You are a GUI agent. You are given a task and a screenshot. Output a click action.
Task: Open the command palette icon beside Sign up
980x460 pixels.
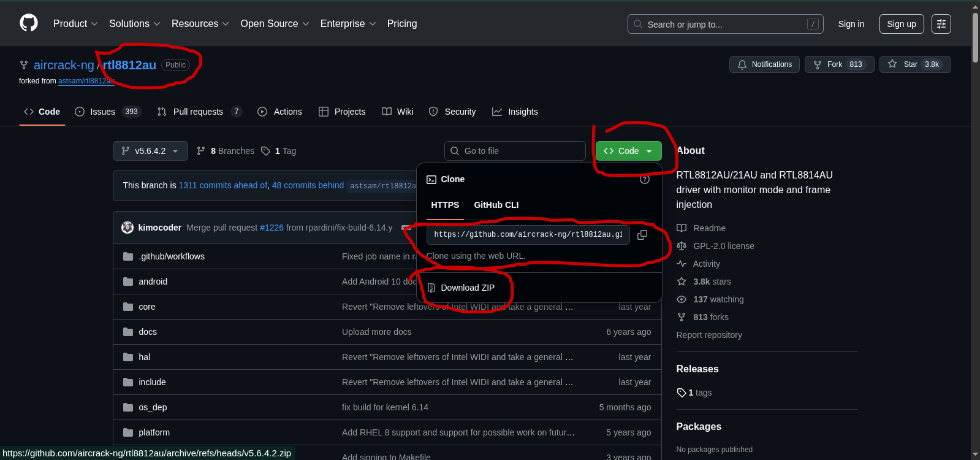941,24
